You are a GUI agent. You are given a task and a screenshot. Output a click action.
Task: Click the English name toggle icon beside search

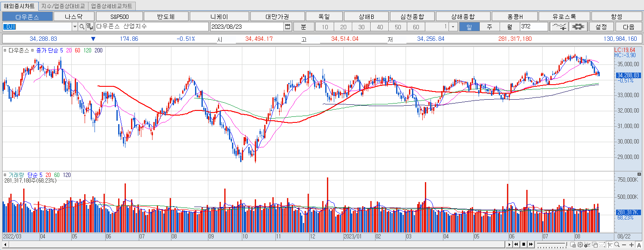pos(89,27)
